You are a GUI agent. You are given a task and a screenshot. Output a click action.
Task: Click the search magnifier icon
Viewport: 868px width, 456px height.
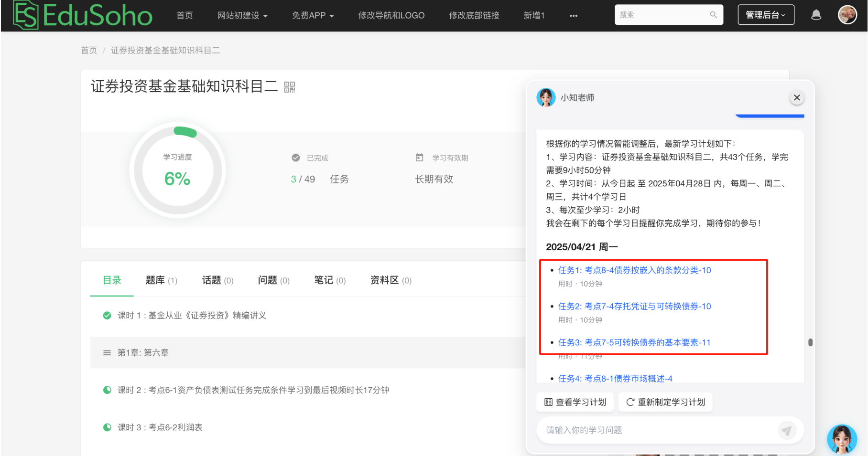click(713, 14)
